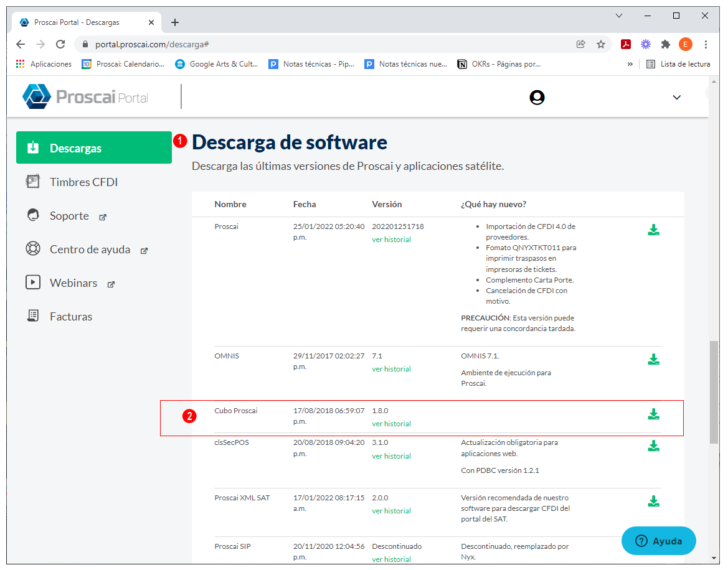This screenshot has height=570, width=728.
Task: Click the scrollbar down arrow
Action: (714, 558)
